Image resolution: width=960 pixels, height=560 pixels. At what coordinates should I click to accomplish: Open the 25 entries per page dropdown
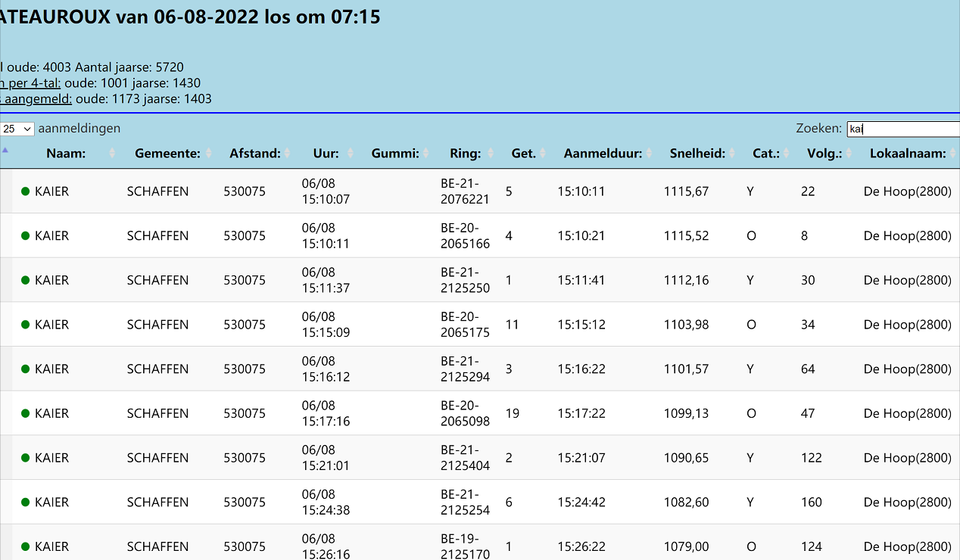(17, 129)
